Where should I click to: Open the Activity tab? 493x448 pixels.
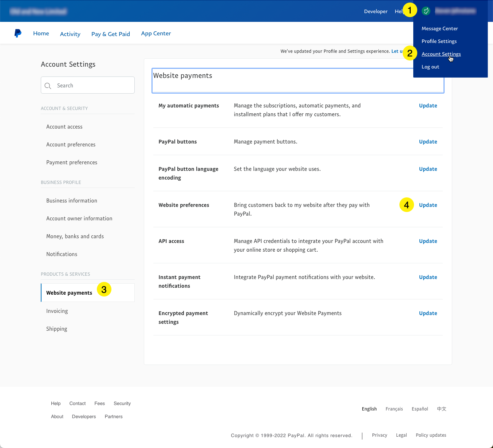[x=70, y=34]
